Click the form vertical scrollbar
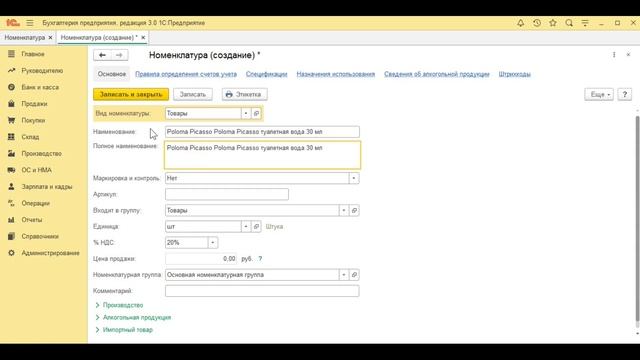The image size is (640, 360). click(637, 220)
